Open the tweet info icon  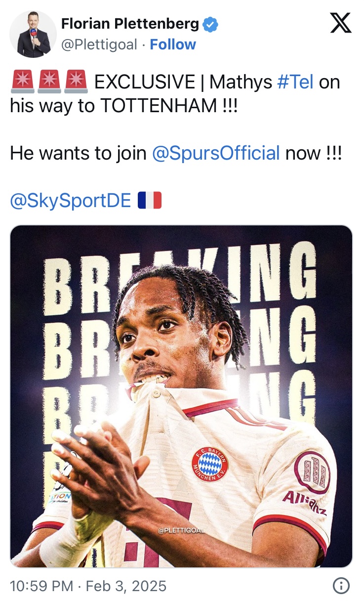tap(341, 586)
